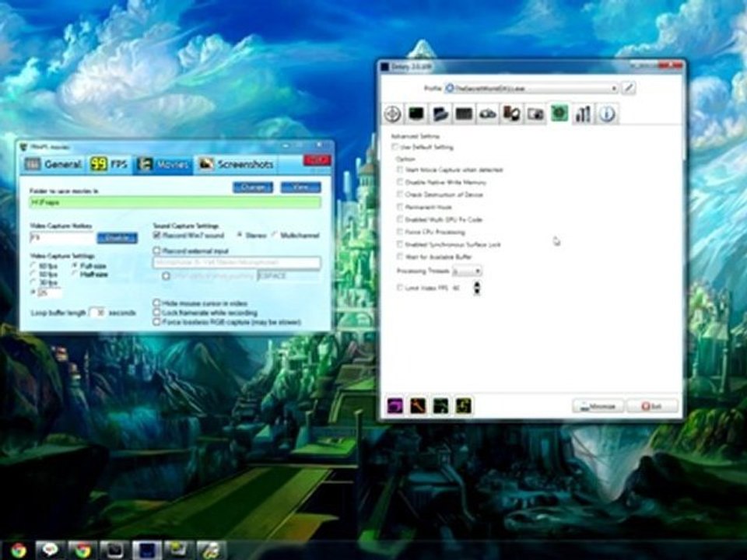Open the external input device dropdown

(237, 262)
